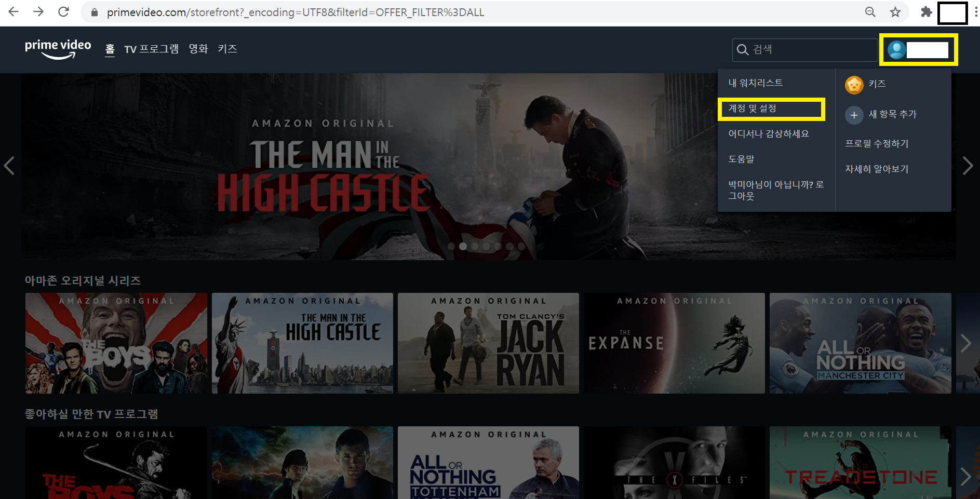Open Chrome three-dot menu
The height and width of the screenshot is (499, 980).
click(x=976, y=12)
